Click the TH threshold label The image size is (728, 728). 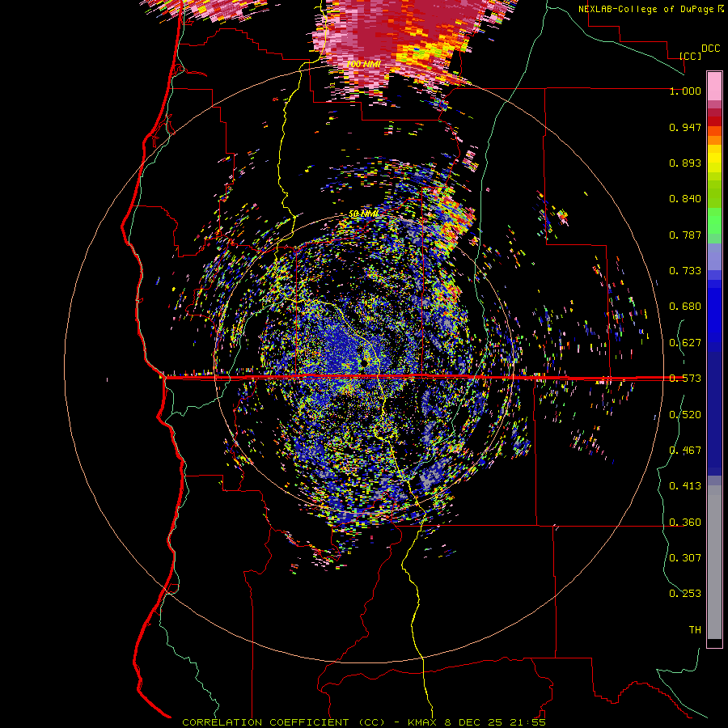click(695, 630)
